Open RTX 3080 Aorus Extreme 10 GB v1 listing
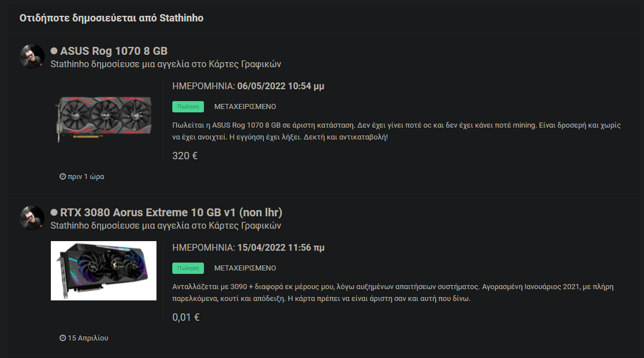The height and width of the screenshot is (358, 644). point(171,212)
